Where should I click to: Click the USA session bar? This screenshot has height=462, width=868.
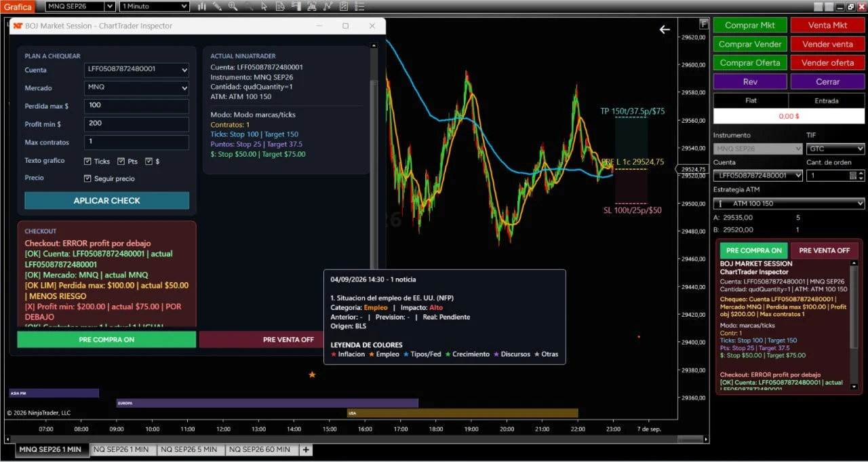462,412
